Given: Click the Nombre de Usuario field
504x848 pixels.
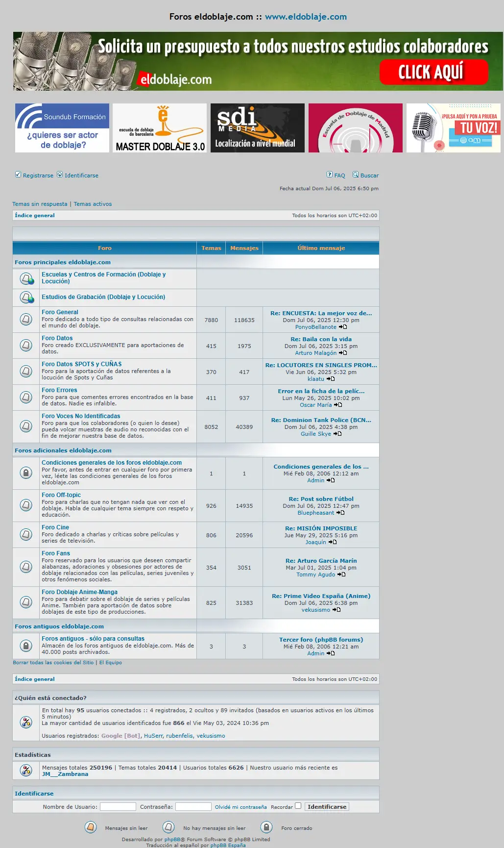Looking at the screenshot, I should [x=118, y=807].
